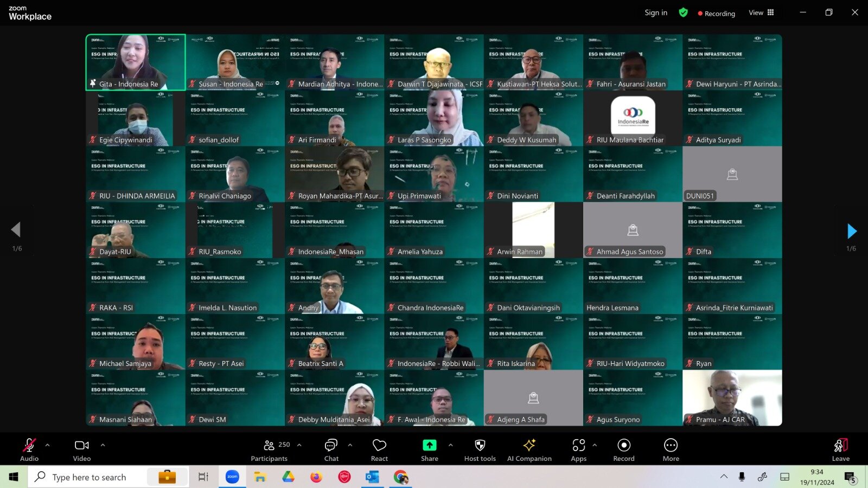Start recording with the Record button
This screenshot has height=488, width=868.
coord(624,450)
